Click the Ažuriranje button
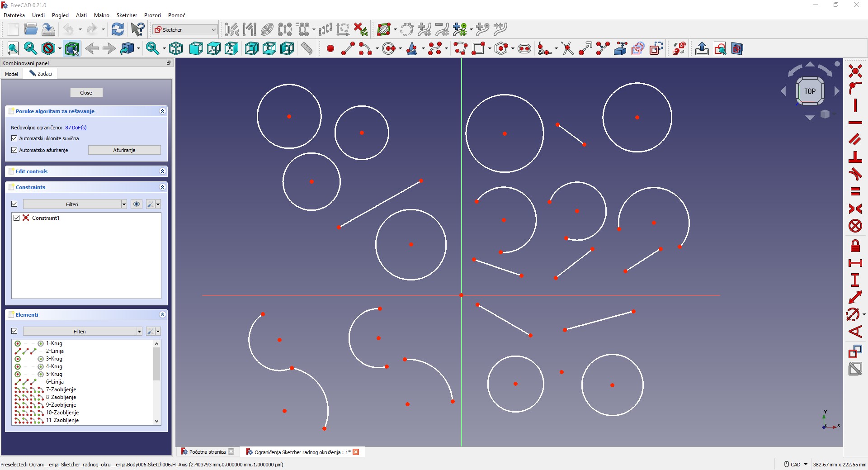 124,150
